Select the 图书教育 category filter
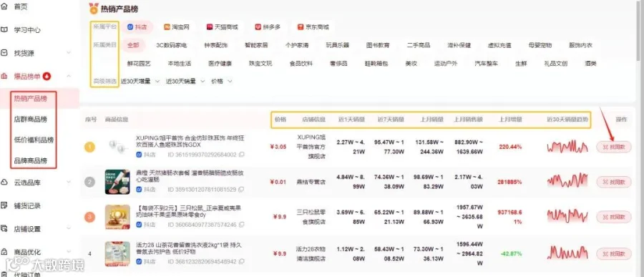This screenshot has width=644, height=277. [x=378, y=45]
